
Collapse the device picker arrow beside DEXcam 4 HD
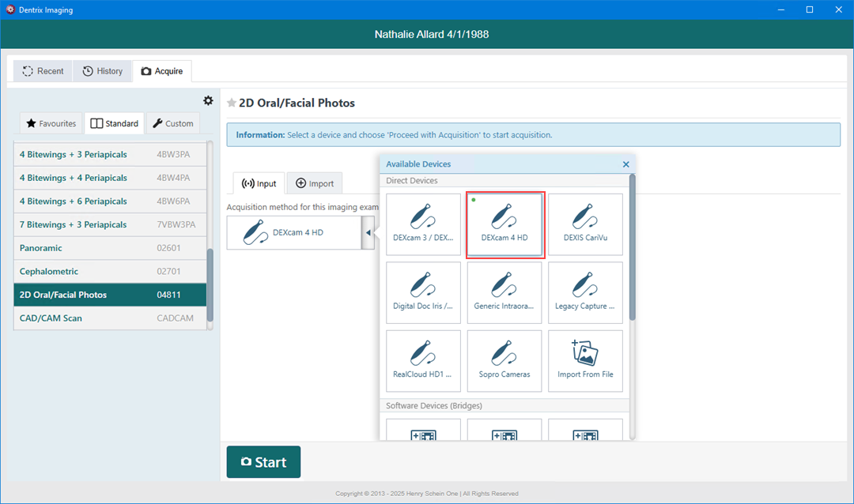pyautogui.click(x=368, y=233)
